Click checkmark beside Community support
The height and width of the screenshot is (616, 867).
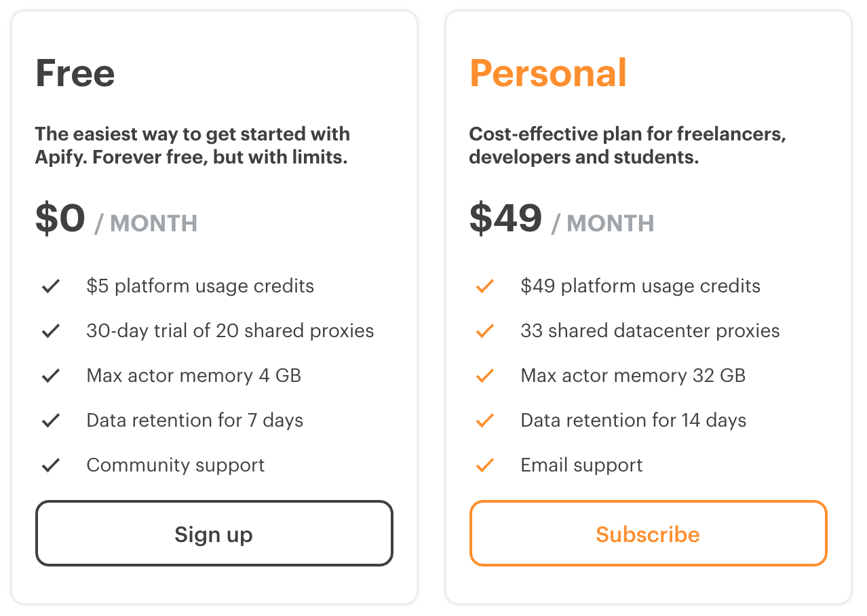click(x=51, y=465)
